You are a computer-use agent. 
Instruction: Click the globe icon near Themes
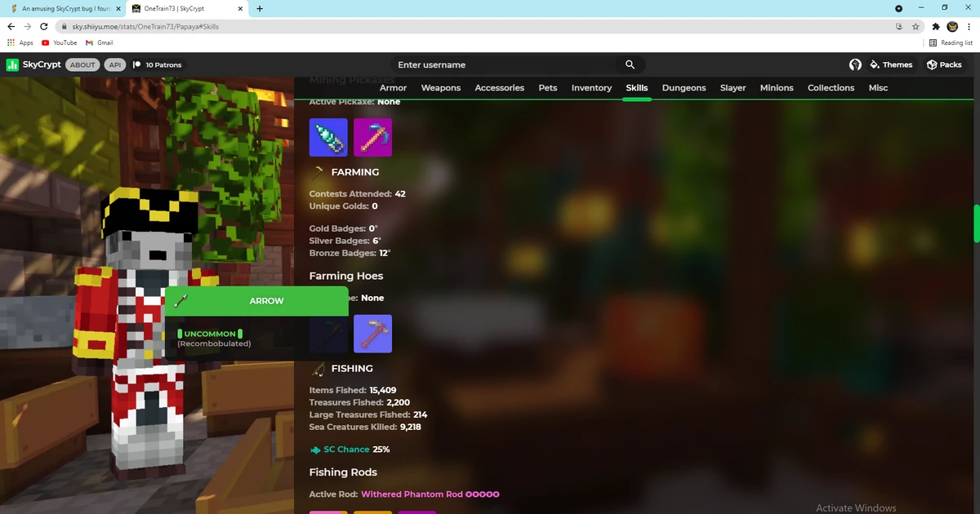(854, 64)
